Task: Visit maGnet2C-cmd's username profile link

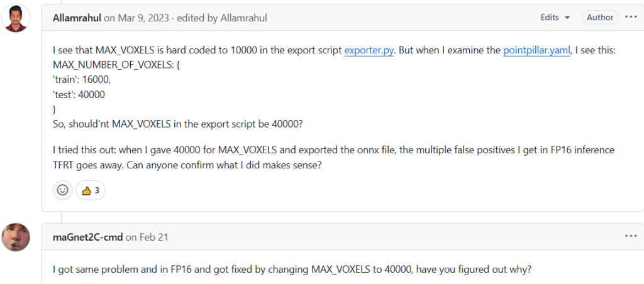Action: coord(87,237)
